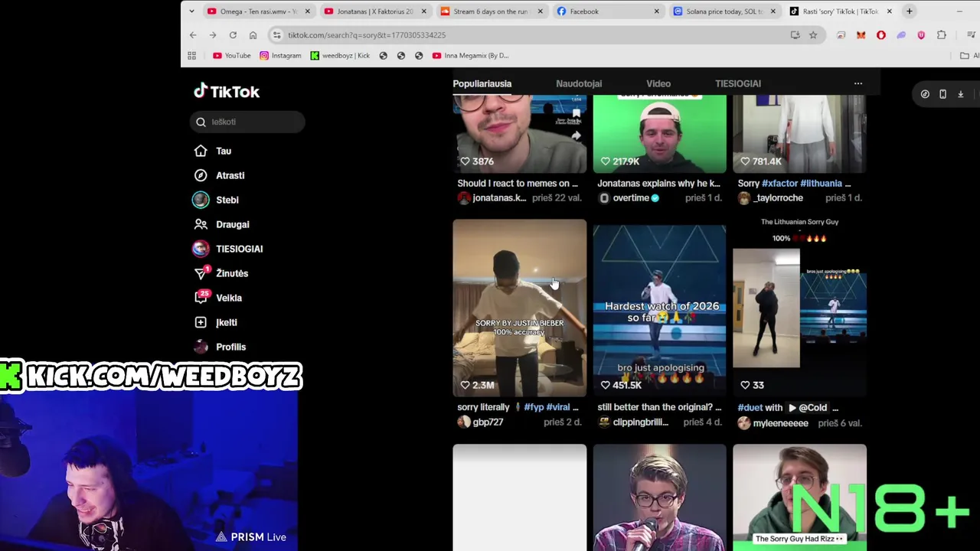Bookmark this page with star icon

[813, 35]
